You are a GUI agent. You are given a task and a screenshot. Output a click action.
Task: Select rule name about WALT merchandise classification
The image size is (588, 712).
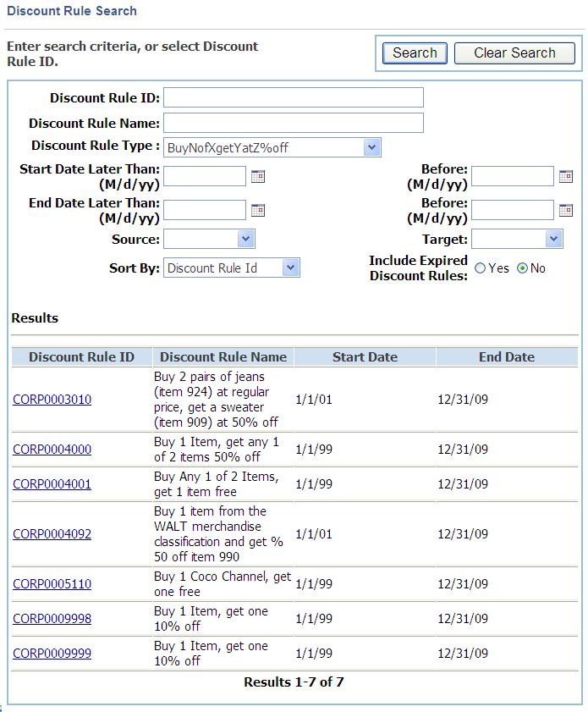(218, 534)
